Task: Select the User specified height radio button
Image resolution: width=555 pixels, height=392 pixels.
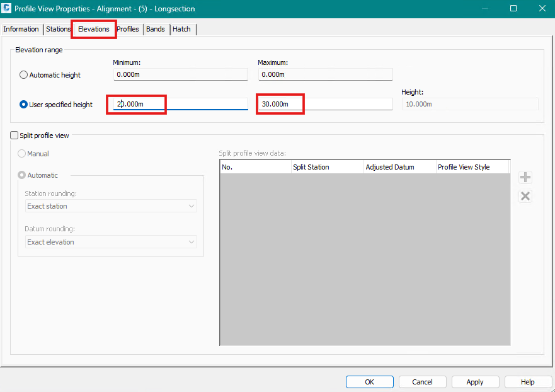Action: (23, 104)
